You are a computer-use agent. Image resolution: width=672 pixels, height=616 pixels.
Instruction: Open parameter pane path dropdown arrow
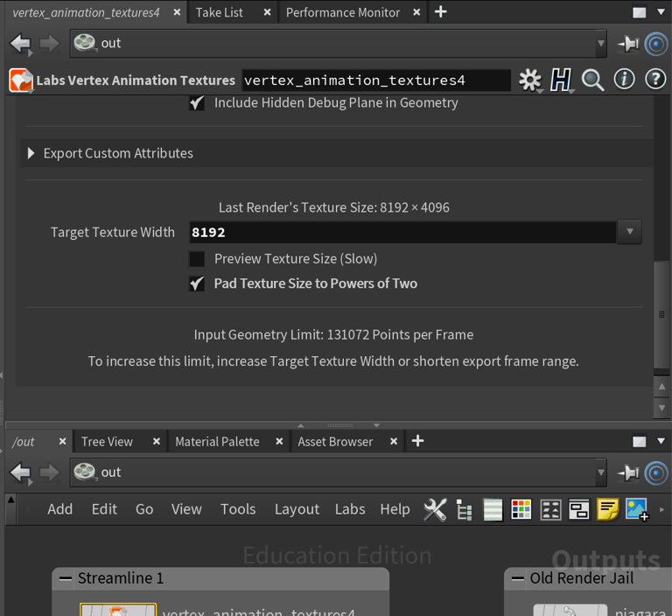[x=600, y=43]
